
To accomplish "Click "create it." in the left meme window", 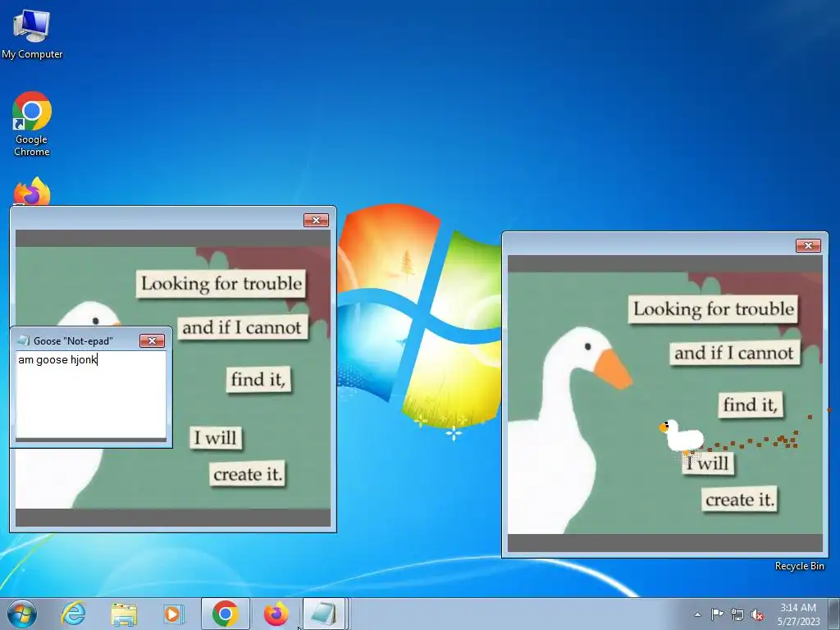I will [247, 474].
